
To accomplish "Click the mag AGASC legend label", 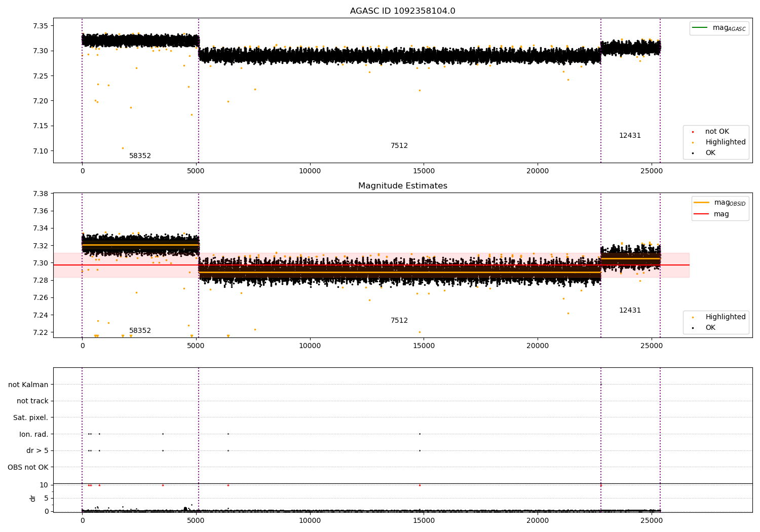I will pyautogui.click(x=729, y=28).
